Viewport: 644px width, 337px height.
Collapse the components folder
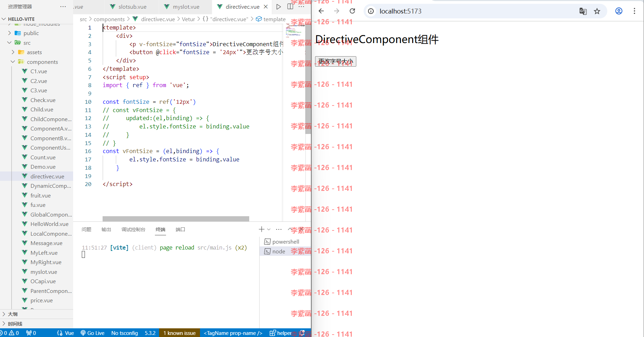point(36,62)
